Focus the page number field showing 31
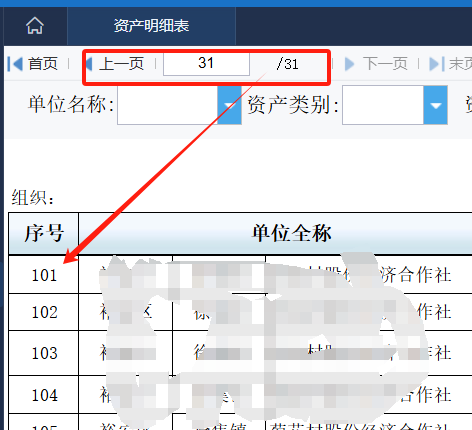 coord(206,63)
